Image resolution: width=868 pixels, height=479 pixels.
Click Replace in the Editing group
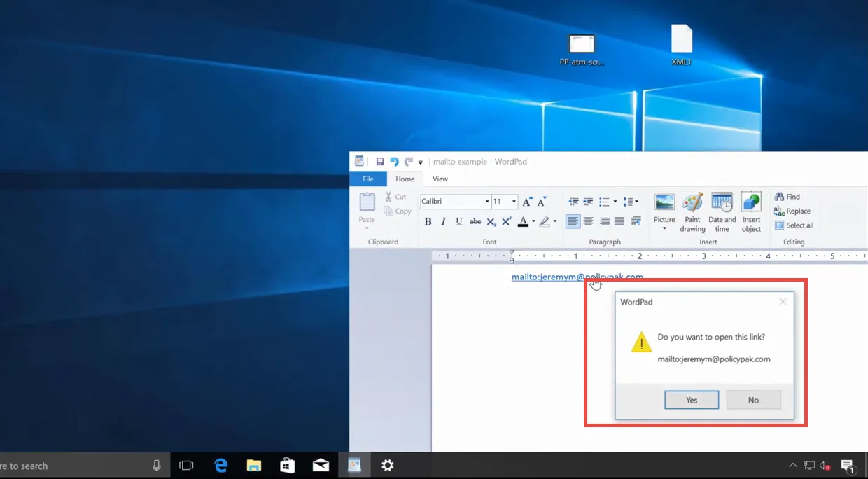[x=792, y=211]
